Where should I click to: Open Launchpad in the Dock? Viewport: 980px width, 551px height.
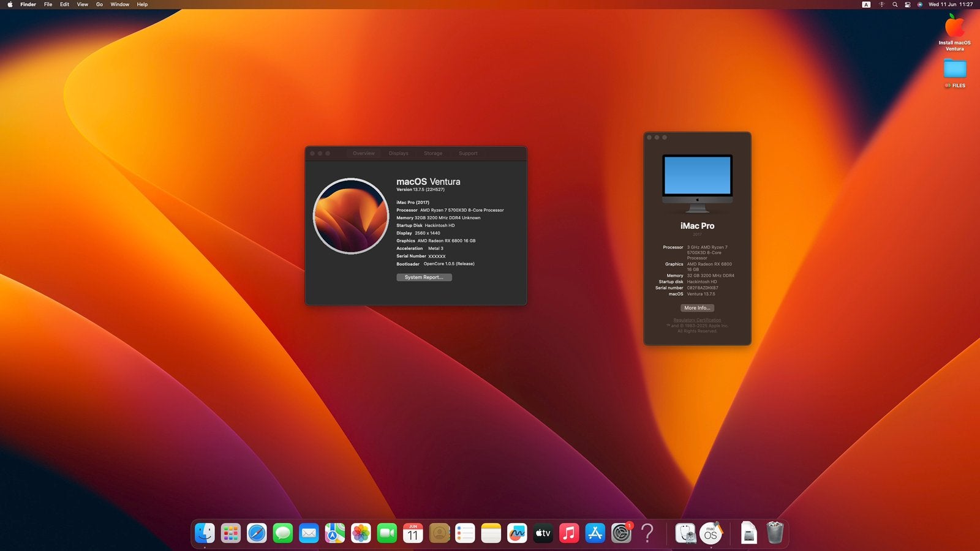(x=231, y=533)
